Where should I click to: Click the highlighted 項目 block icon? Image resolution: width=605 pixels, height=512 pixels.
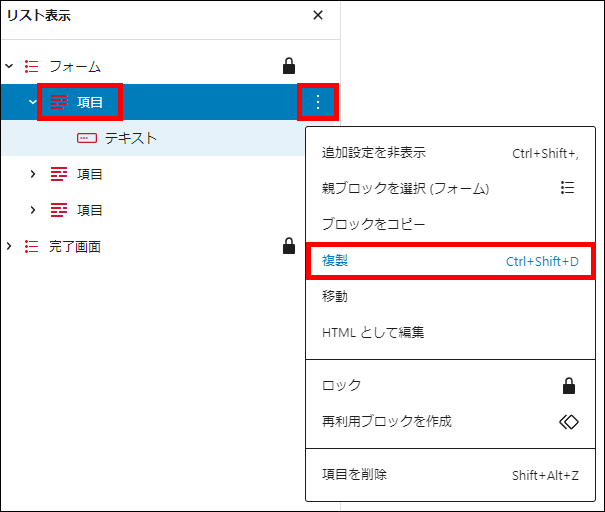59,102
